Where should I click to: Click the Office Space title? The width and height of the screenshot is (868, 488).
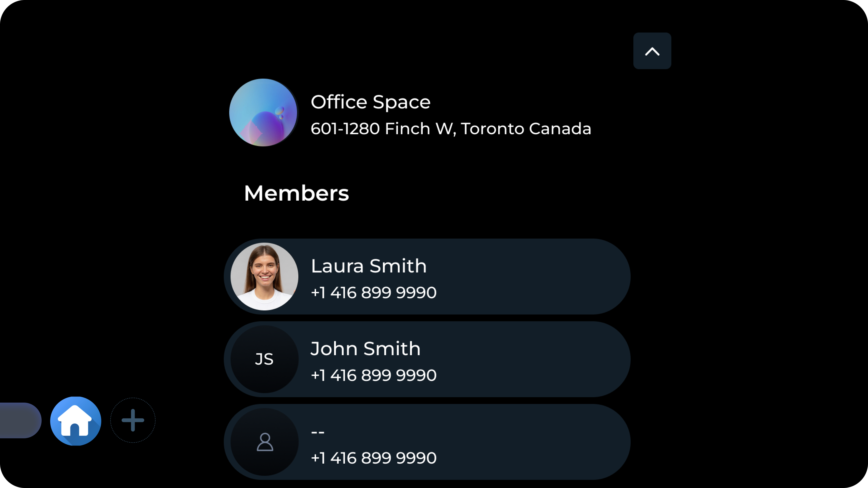tap(370, 102)
